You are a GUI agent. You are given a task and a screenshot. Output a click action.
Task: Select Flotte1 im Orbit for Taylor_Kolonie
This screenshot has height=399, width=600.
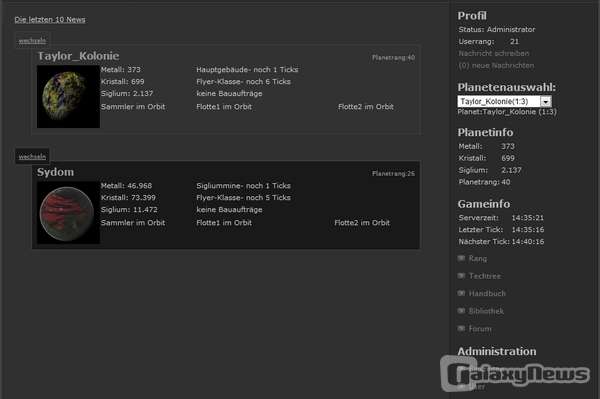pos(224,107)
